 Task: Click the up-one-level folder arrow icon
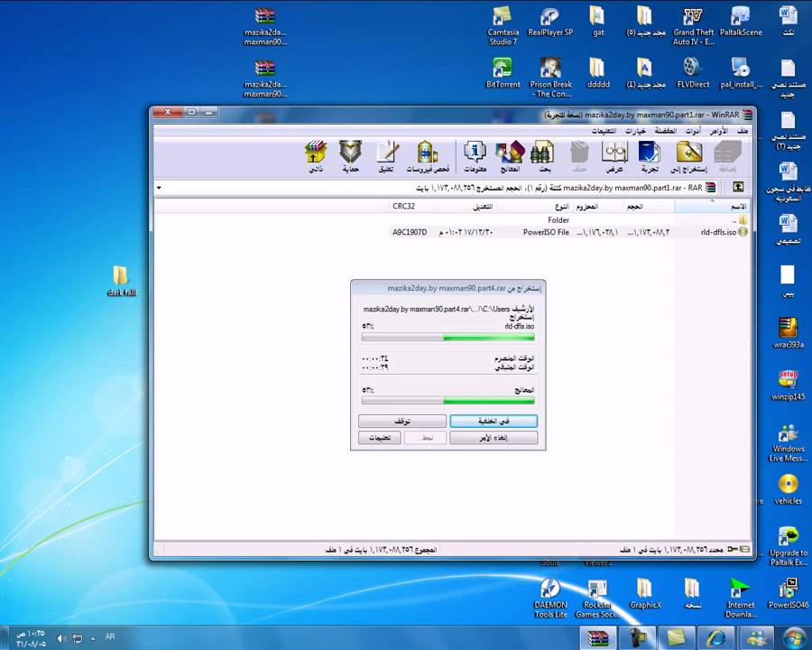pos(738,187)
